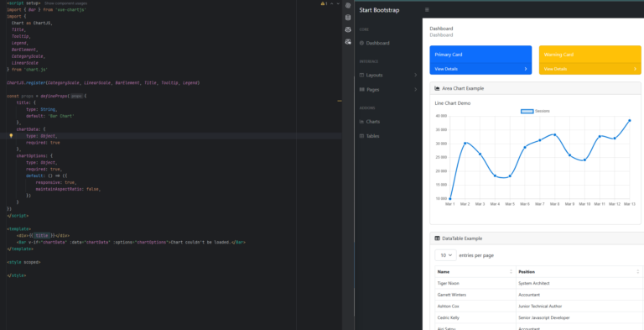644x330 pixels.
Task: Click the Cedric Kelly table cell
Action: (x=475, y=317)
